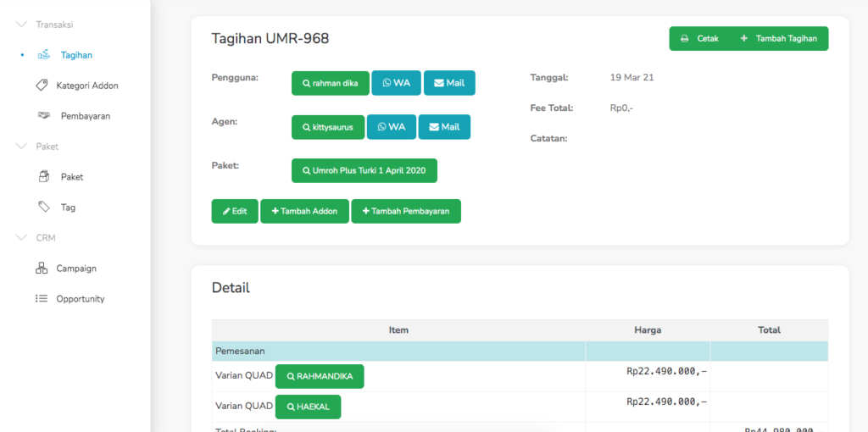Click the Tagihan hand-money icon in sidebar
Viewport: 868px width, 432px height.
(45, 55)
